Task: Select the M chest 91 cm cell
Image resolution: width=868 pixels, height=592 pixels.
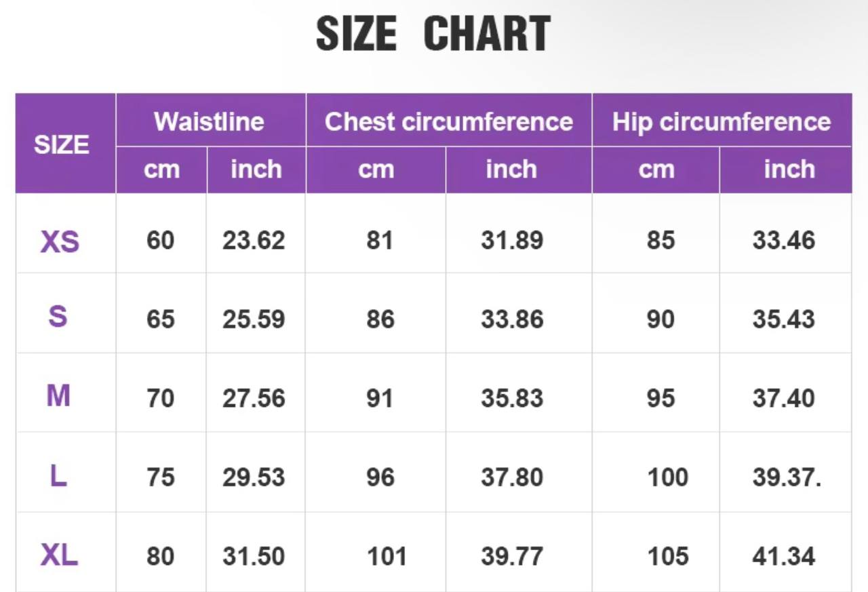Action: point(380,398)
